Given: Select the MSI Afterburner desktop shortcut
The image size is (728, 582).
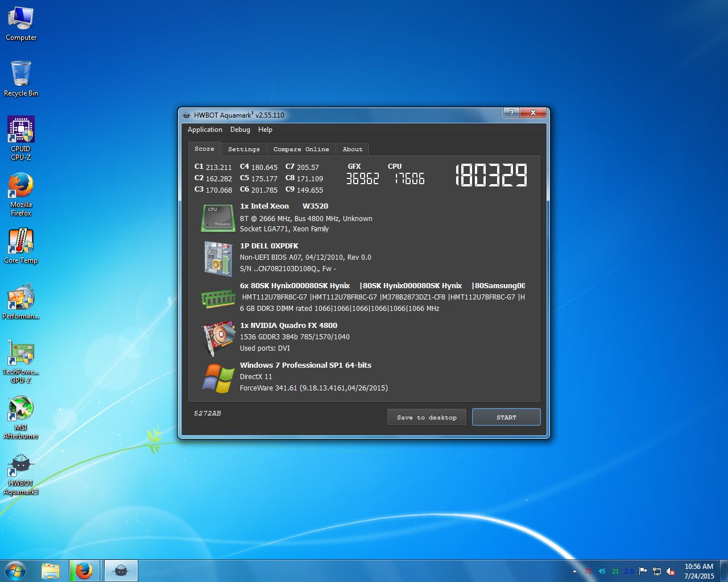Looking at the screenshot, I should [x=21, y=417].
